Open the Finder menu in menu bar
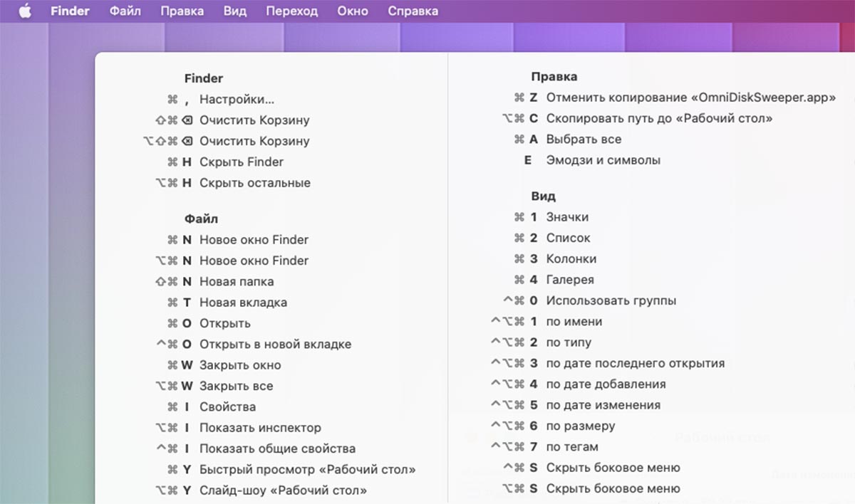 70,11
